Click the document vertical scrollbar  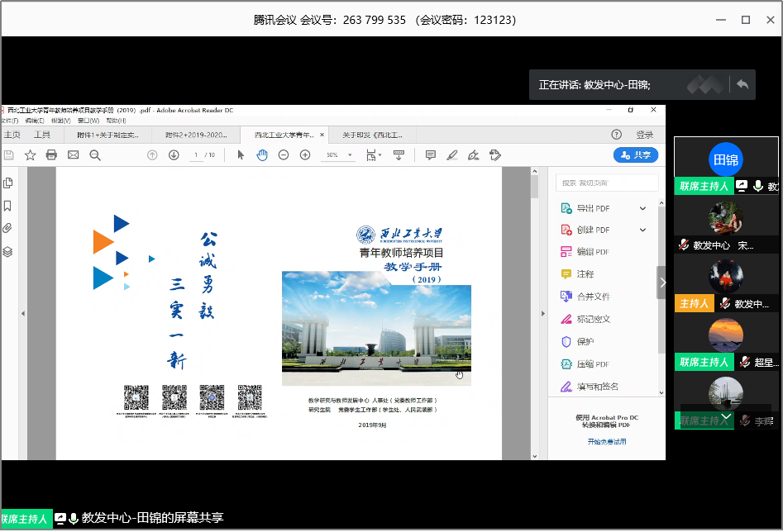[534, 313]
